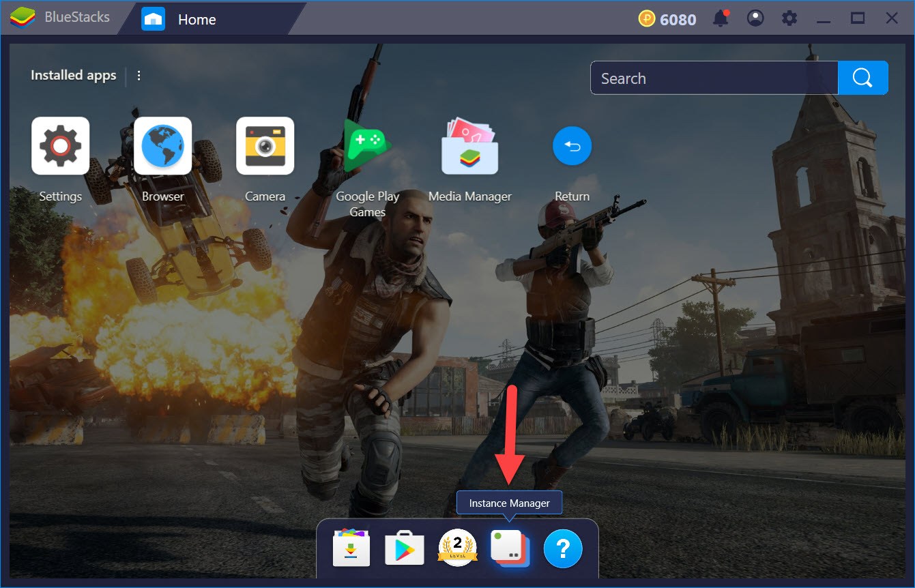Image resolution: width=915 pixels, height=588 pixels.
Task: Open Google Play Store from dock
Action: (404, 548)
